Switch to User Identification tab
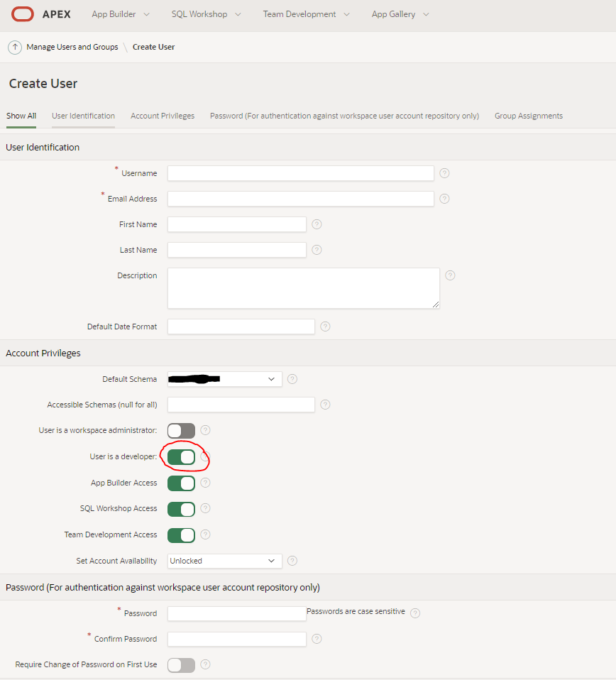 83,116
